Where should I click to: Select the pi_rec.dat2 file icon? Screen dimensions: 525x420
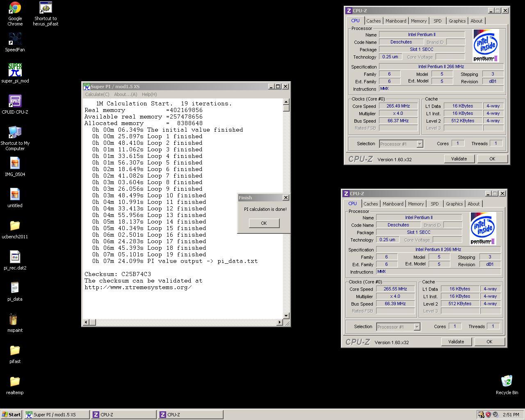coord(15,257)
